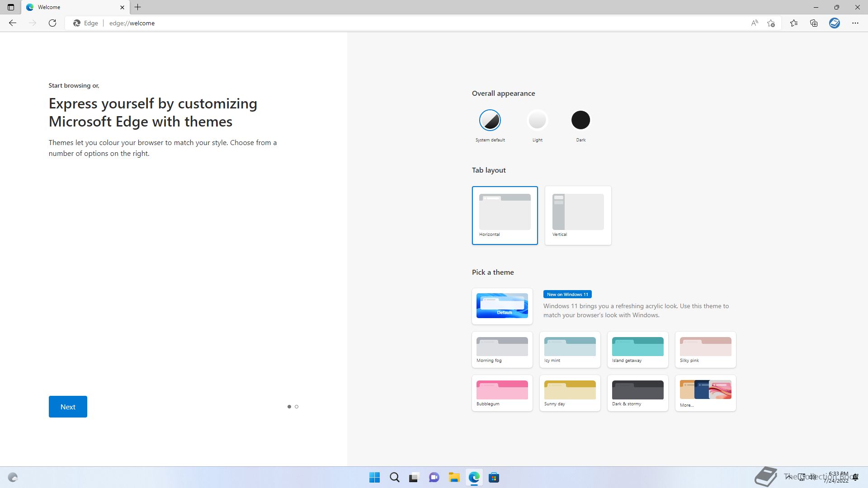Open the Collections icon
The width and height of the screenshot is (868, 488).
tap(814, 23)
